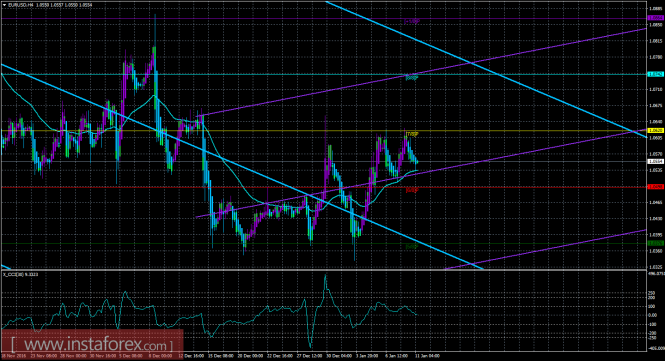665x361 pixels.
Task: Click the 1.0675 price scale label
Action: pyautogui.click(x=655, y=106)
